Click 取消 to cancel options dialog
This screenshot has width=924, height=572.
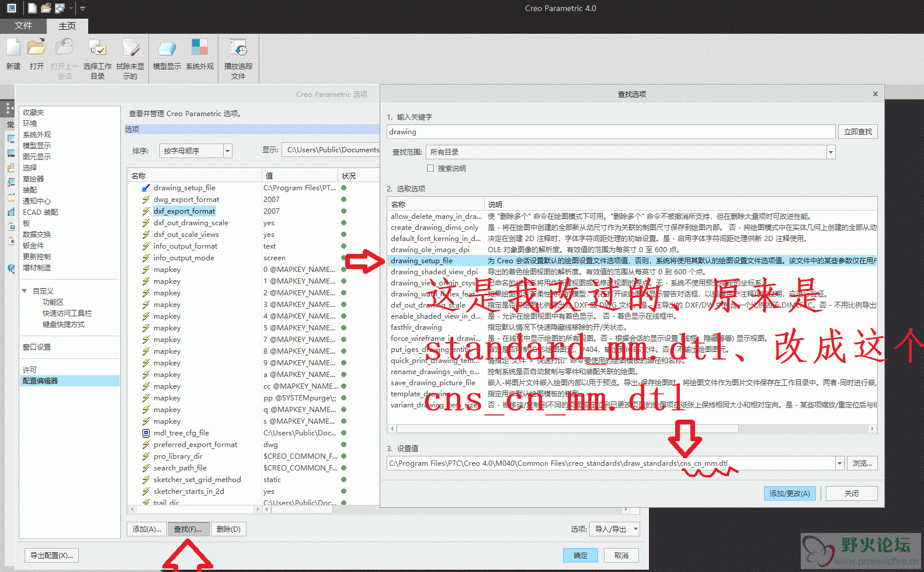[621, 556]
